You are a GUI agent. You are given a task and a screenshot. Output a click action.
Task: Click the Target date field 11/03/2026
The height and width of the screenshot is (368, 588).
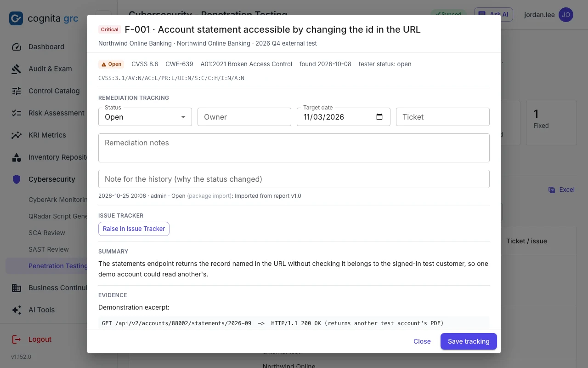point(344,117)
